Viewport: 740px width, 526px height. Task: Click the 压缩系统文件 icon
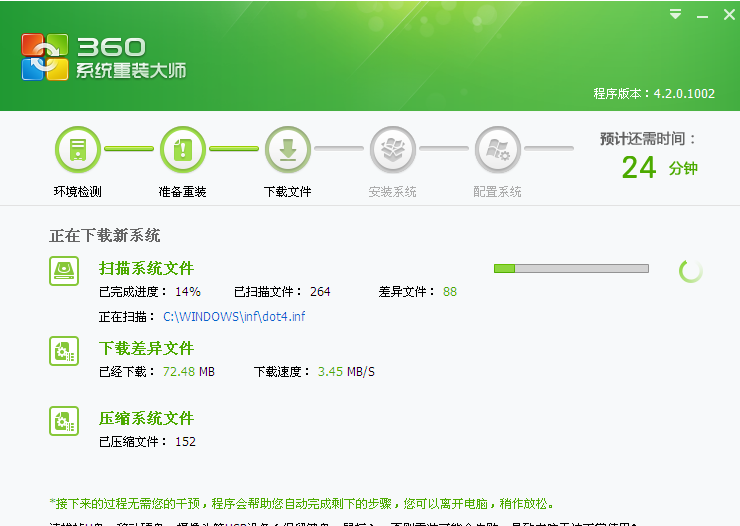[x=64, y=421]
